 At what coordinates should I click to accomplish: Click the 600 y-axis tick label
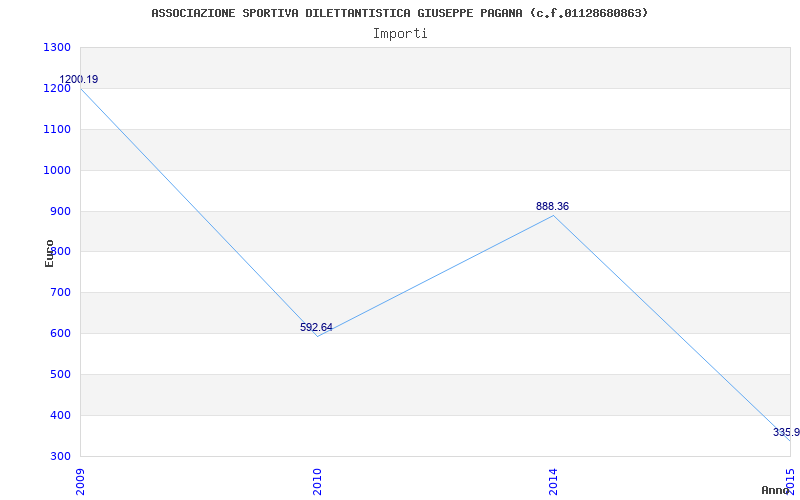tap(60, 334)
